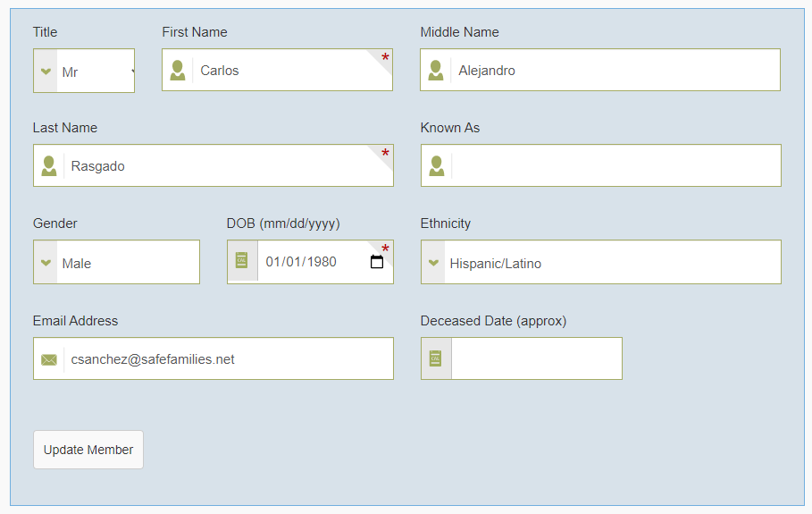Expand the Gender dropdown showing Male
This screenshot has height=514, width=812.
point(116,262)
